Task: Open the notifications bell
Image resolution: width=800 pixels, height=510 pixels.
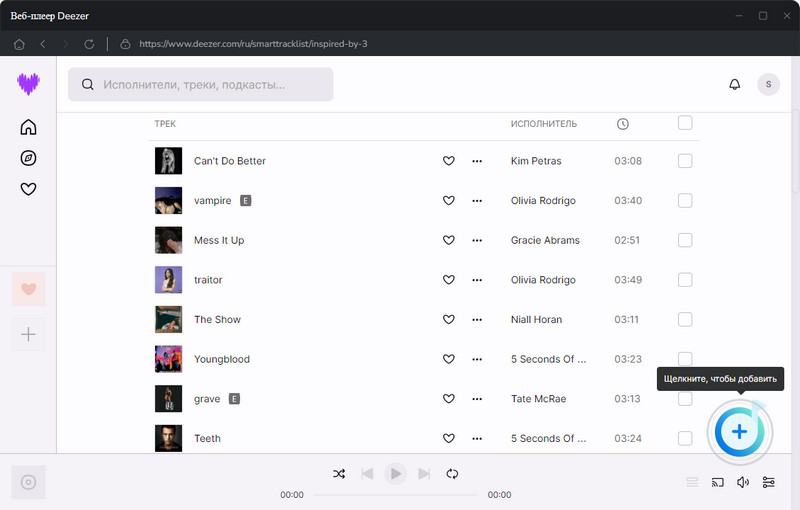Action: 734,84
